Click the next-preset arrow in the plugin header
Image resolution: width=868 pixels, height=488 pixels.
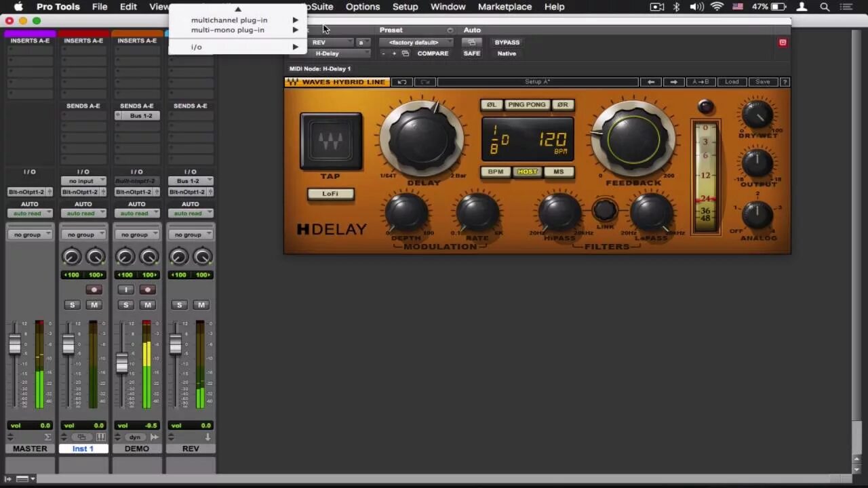[x=673, y=81]
